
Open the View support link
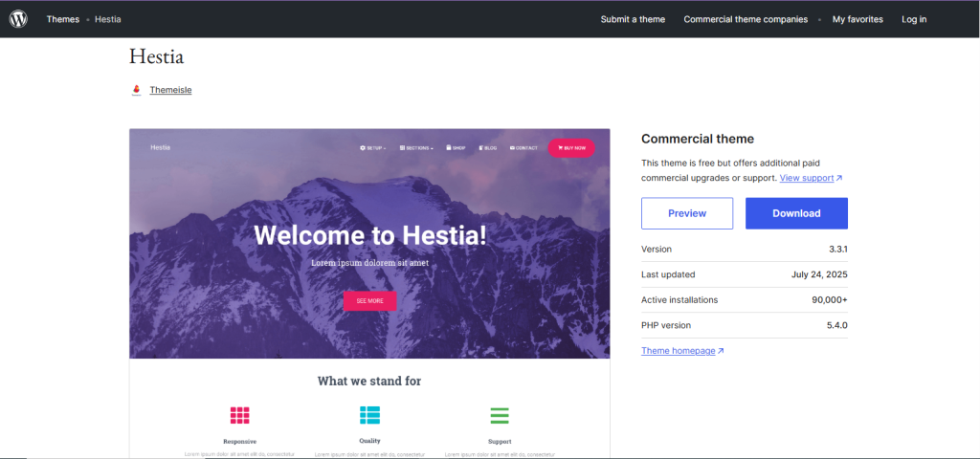(x=811, y=178)
